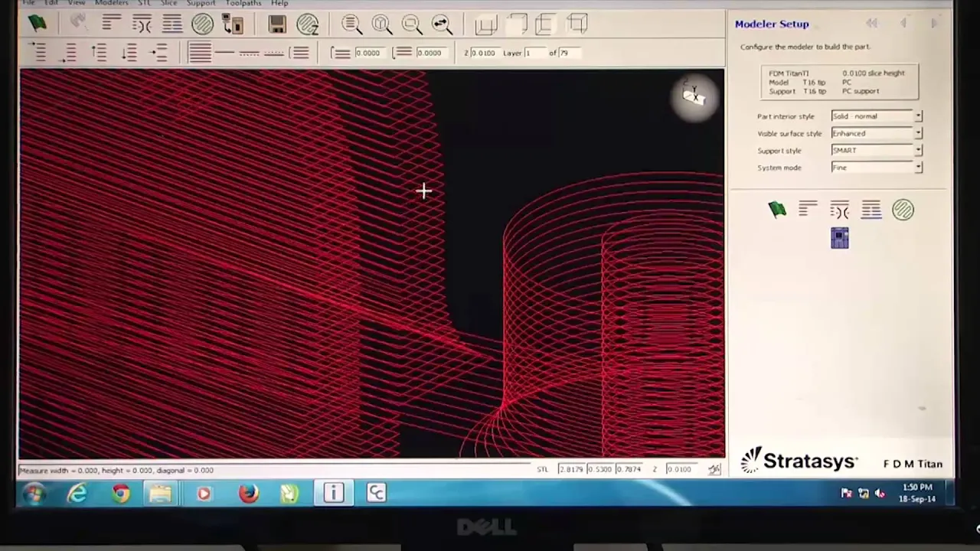Click the taskbar clock showing 1:50 PM

click(x=917, y=493)
